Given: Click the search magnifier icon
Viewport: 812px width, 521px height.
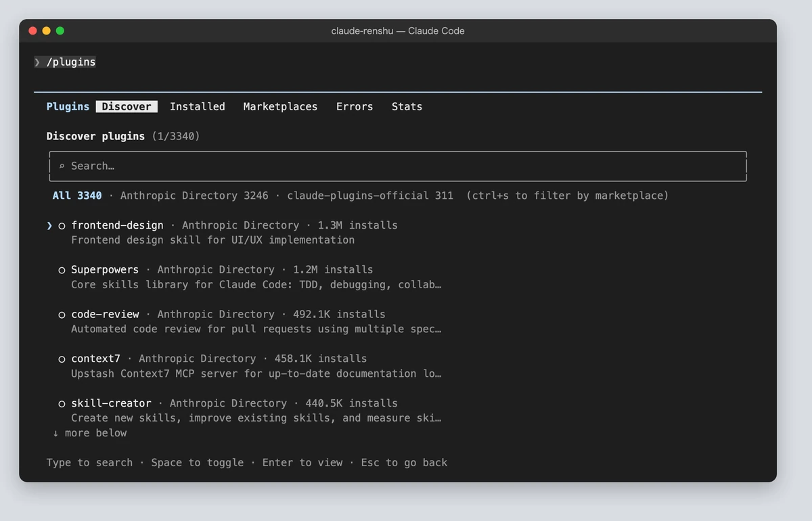Looking at the screenshot, I should coord(62,166).
